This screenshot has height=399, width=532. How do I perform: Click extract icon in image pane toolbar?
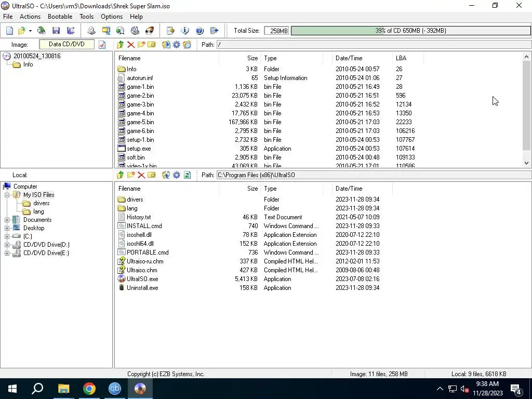pos(166,45)
